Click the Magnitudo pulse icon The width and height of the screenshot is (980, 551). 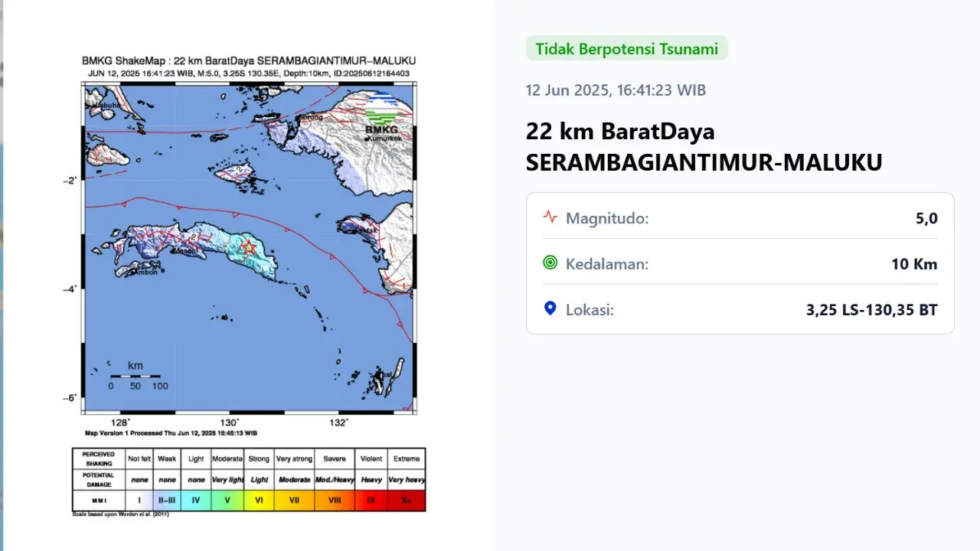click(550, 217)
